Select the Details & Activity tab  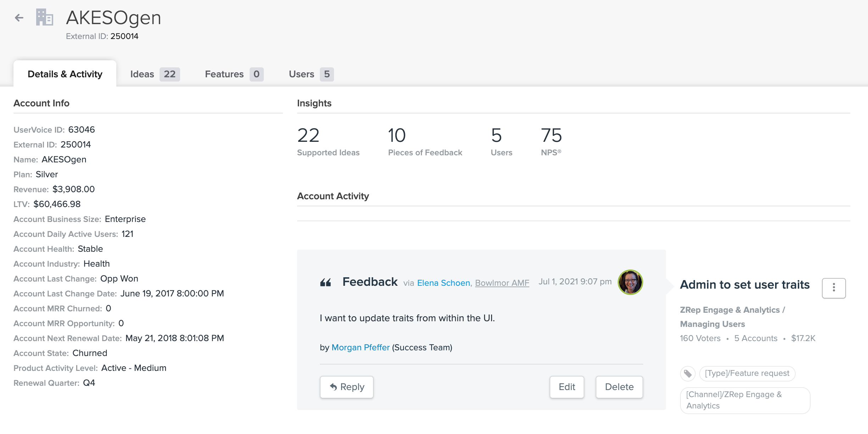tap(65, 74)
